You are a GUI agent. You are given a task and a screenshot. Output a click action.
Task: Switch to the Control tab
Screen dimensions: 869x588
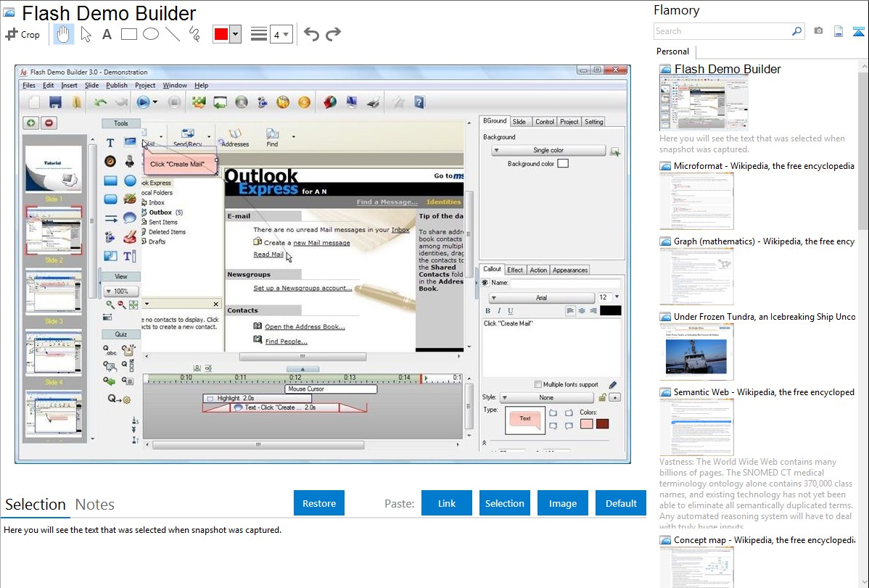(x=544, y=121)
